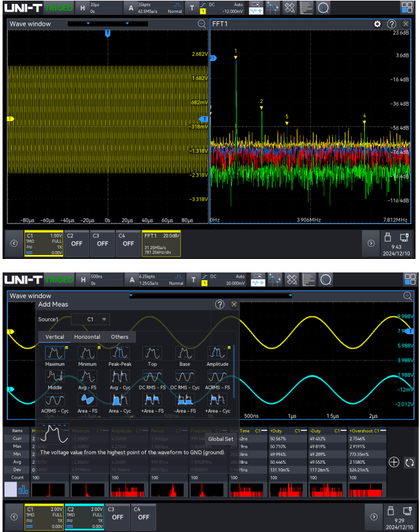Choose the DC RMS - FS measurement
Viewport: 420px width, 532px height.
pos(153,377)
